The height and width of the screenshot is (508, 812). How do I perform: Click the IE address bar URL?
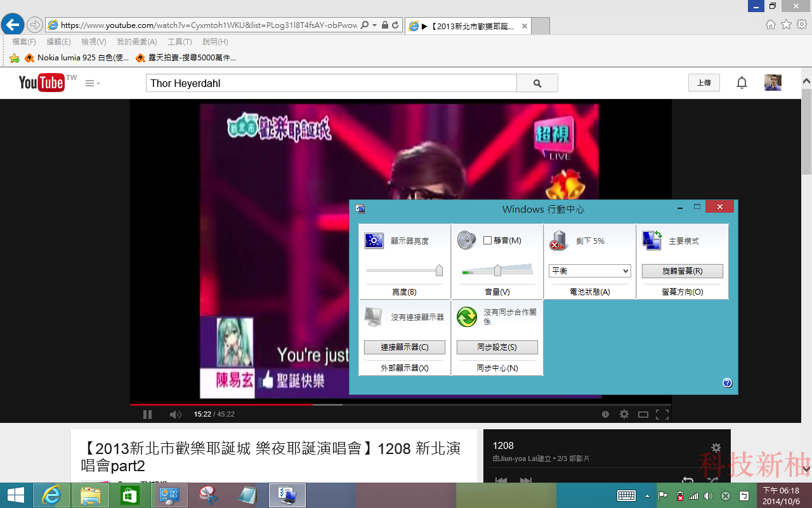click(x=209, y=25)
